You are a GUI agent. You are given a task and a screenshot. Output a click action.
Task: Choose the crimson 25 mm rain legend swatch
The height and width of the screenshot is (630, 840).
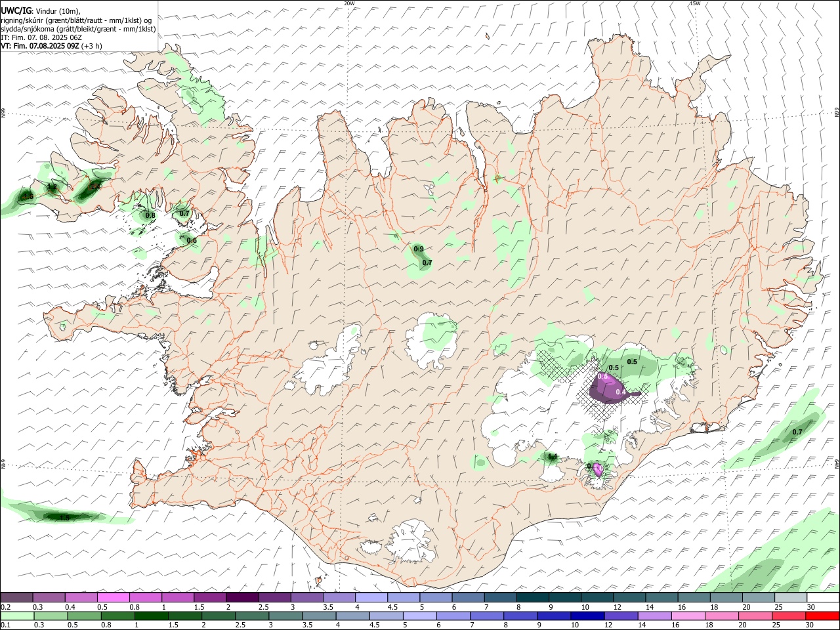[789, 616]
